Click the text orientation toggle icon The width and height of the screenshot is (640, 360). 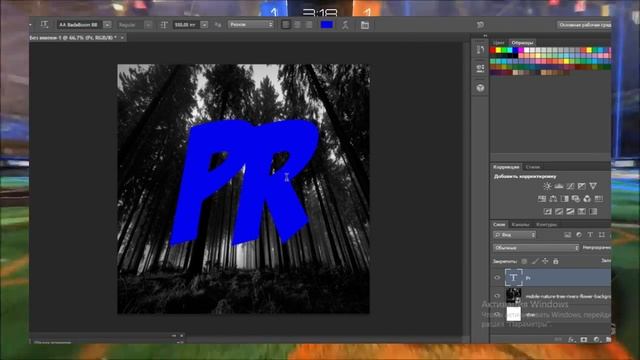coord(44,25)
